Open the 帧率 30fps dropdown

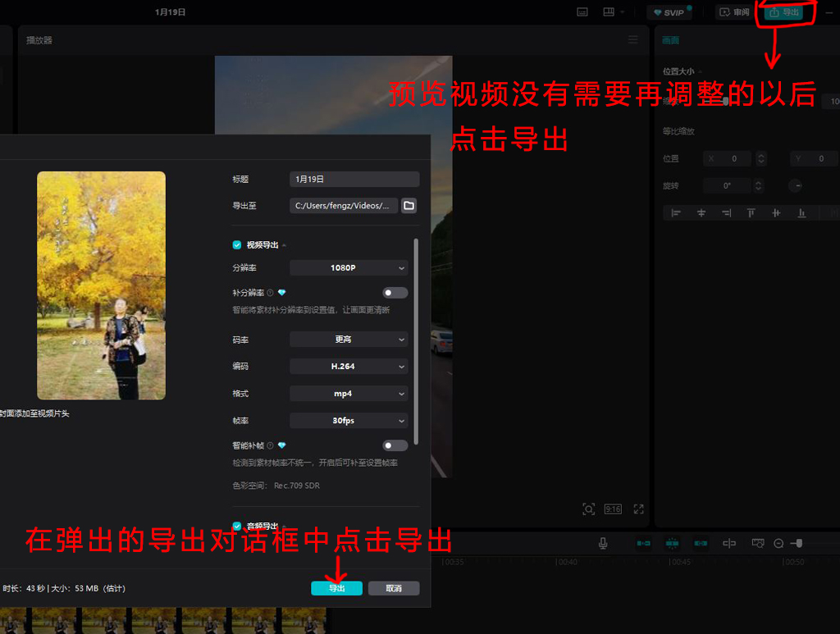point(349,421)
